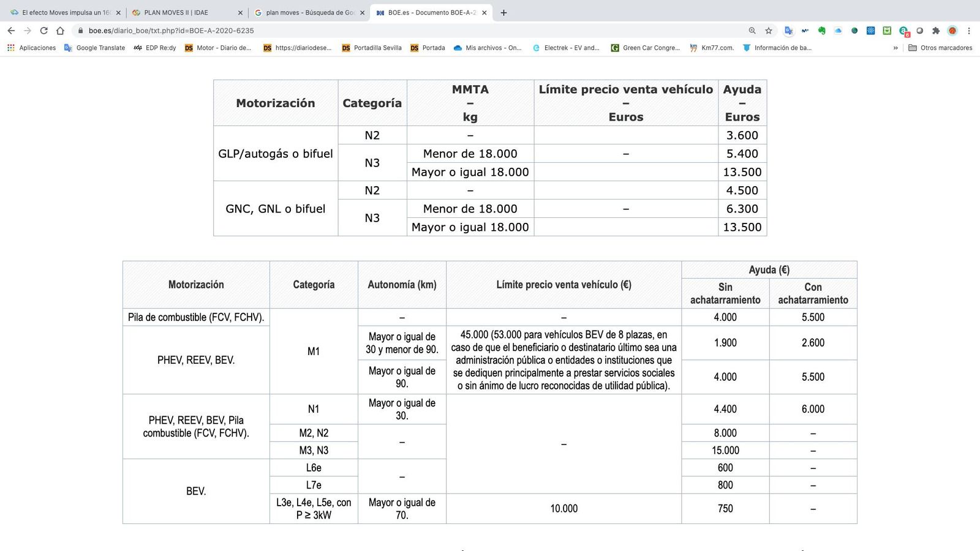Bookmark the page via the star icon
This screenshot has width=980, height=551.
768,30
